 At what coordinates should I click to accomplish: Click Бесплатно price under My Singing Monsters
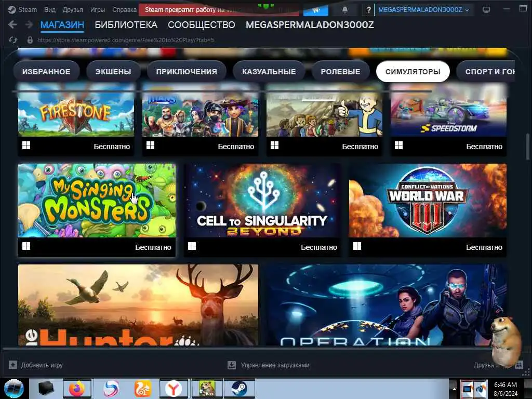coord(153,247)
